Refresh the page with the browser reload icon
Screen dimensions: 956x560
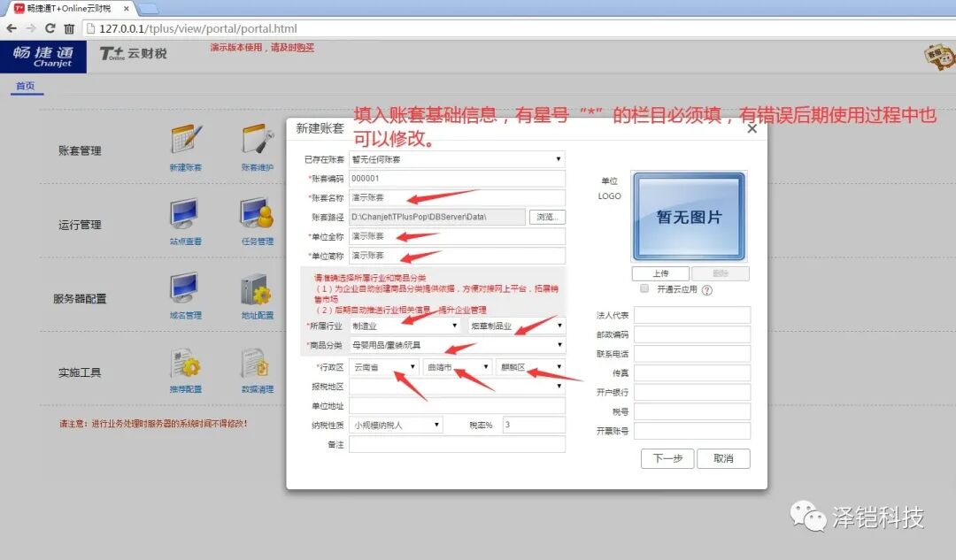pyautogui.click(x=49, y=27)
